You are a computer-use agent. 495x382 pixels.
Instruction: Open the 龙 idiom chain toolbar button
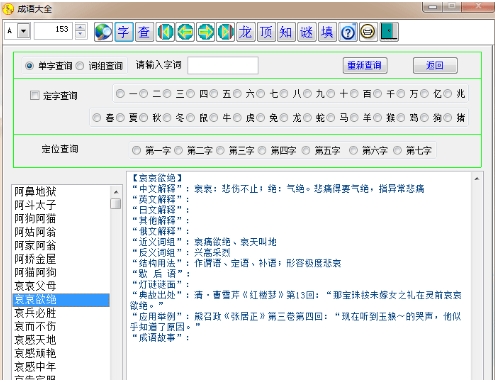coord(246,32)
